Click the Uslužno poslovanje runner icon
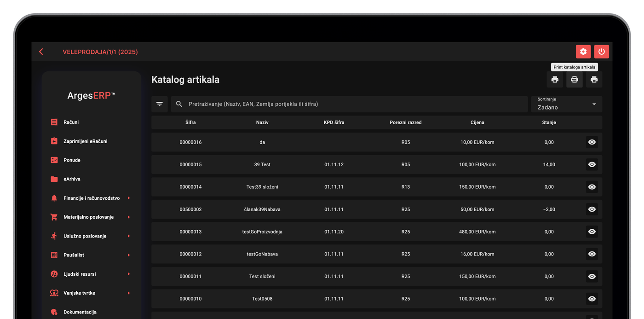Image resolution: width=644 pixels, height=319 pixels. point(54,236)
